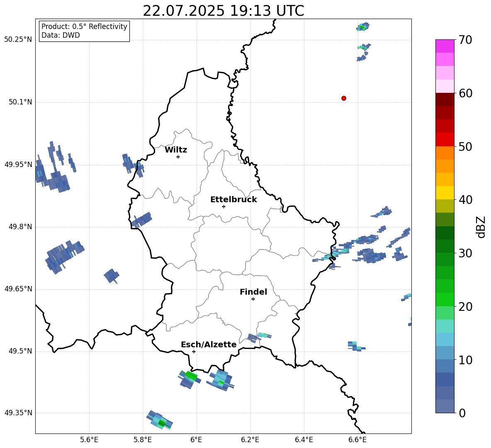The width and height of the screenshot is (491, 448).
Task: Click the 22.07.2025 19:13 UTC title
Action: (223, 11)
